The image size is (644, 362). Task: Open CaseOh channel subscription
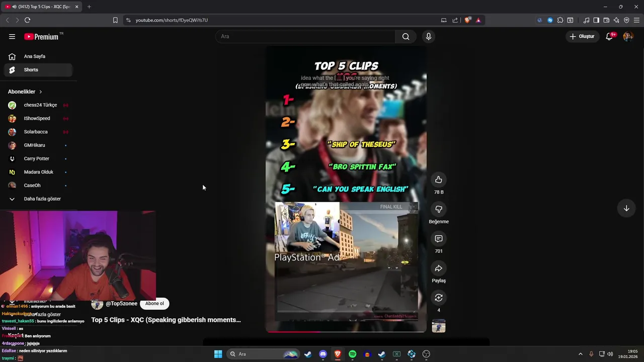coord(38,186)
